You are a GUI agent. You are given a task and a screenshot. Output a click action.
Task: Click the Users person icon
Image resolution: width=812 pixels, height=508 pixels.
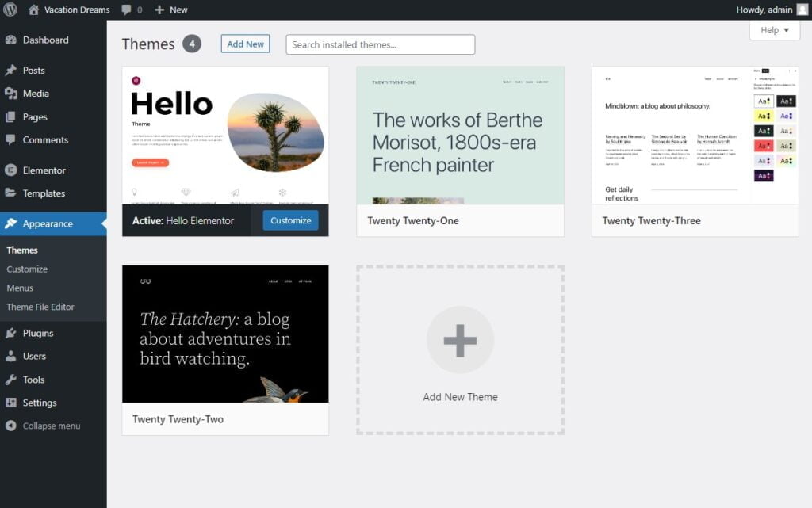pyautogui.click(x=11, y=356)
